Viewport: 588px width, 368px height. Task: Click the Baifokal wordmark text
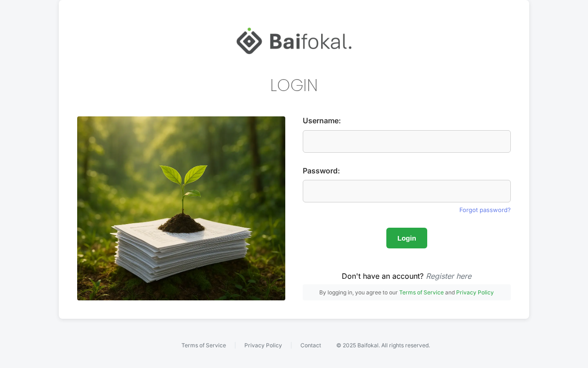(x=311, y=41)
